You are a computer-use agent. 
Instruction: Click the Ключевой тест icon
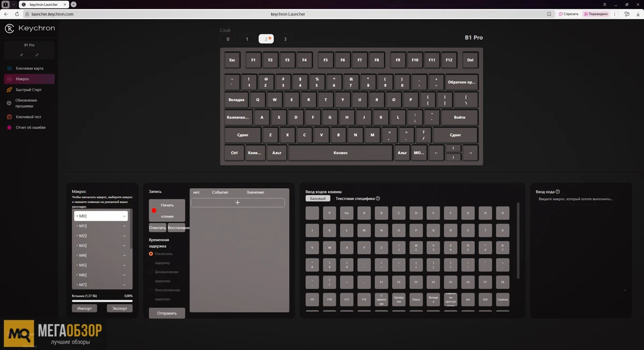point(9,117)
